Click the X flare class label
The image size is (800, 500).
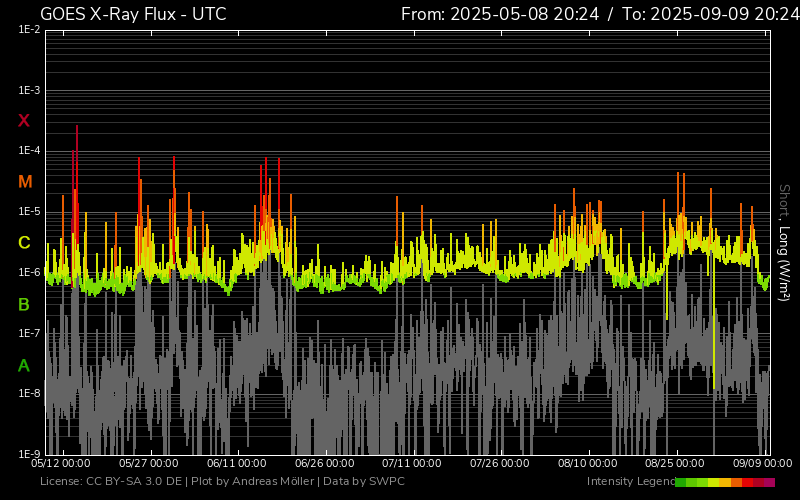(x=24, y=121)
